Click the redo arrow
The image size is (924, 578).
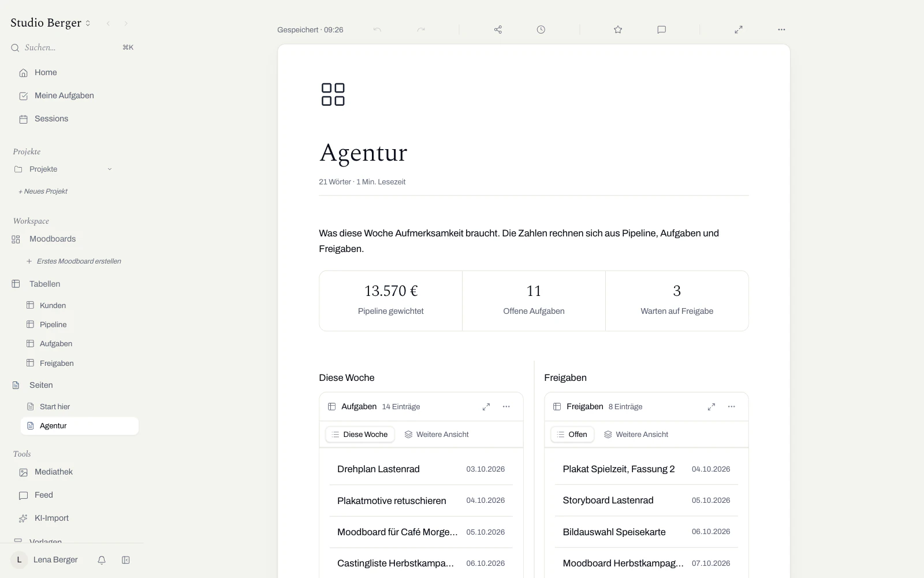(x=421, y=29)
